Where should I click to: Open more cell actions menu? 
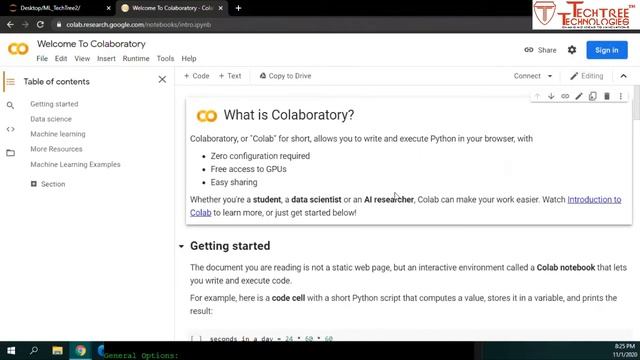[x=620, y=96]
